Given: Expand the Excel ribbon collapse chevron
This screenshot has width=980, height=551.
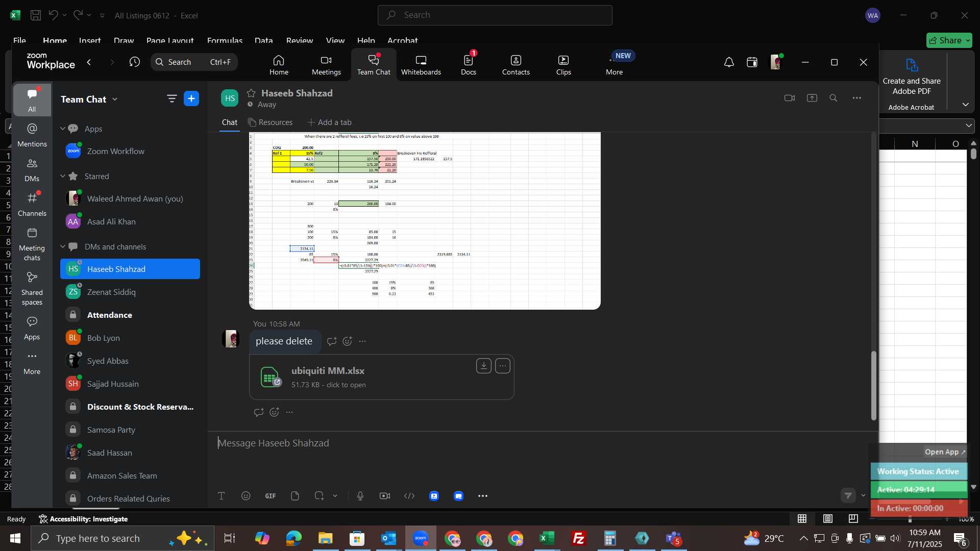Looking at the screenshot, I should click(965, 105).
